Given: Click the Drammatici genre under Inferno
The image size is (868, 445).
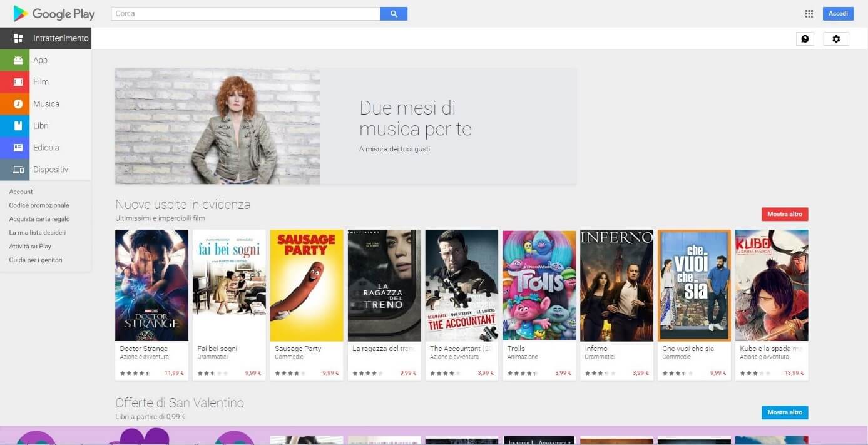Looking at the screenshot, I should [x=600, y=357].
